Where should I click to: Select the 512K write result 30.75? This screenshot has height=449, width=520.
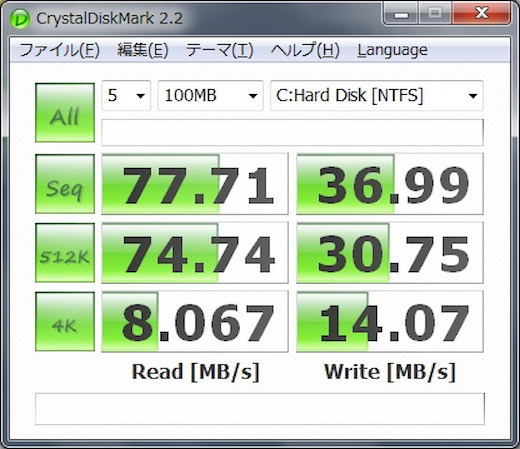tap(390, 253)
